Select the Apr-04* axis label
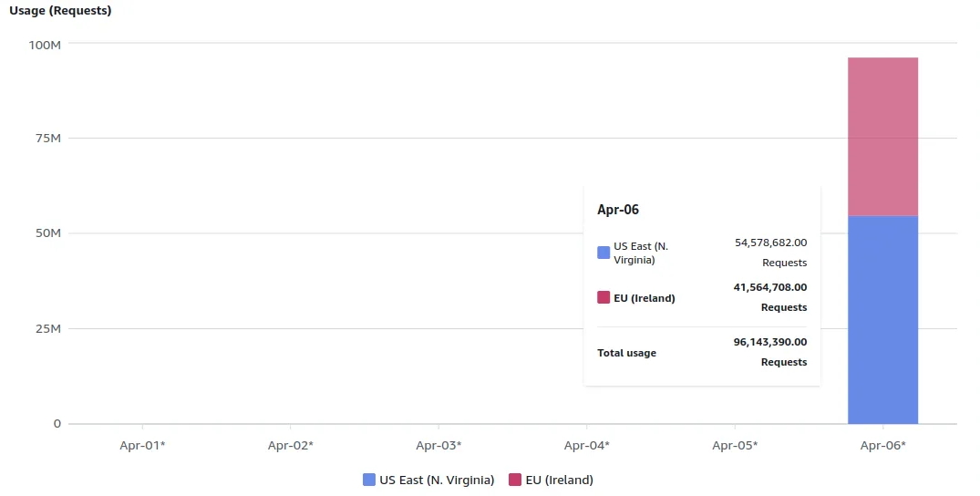The width and height of the screenshot is (980, 496). click(x=587, y=445)
